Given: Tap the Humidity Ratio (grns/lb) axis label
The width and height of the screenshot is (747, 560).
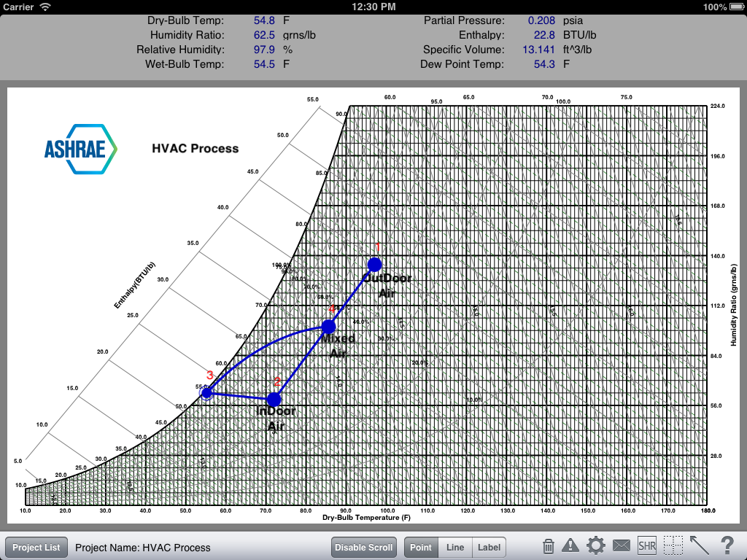Looking at the screenshot, I should [x=734, y=306].
